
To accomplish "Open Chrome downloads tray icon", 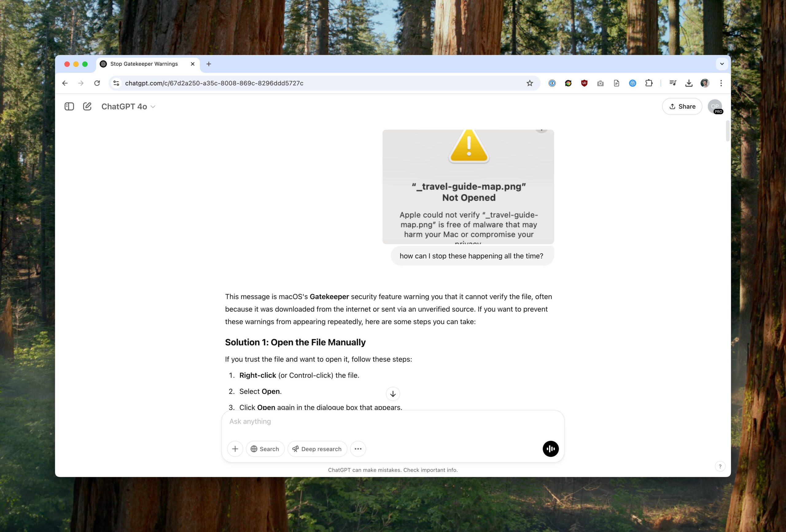I will (689, 83).
